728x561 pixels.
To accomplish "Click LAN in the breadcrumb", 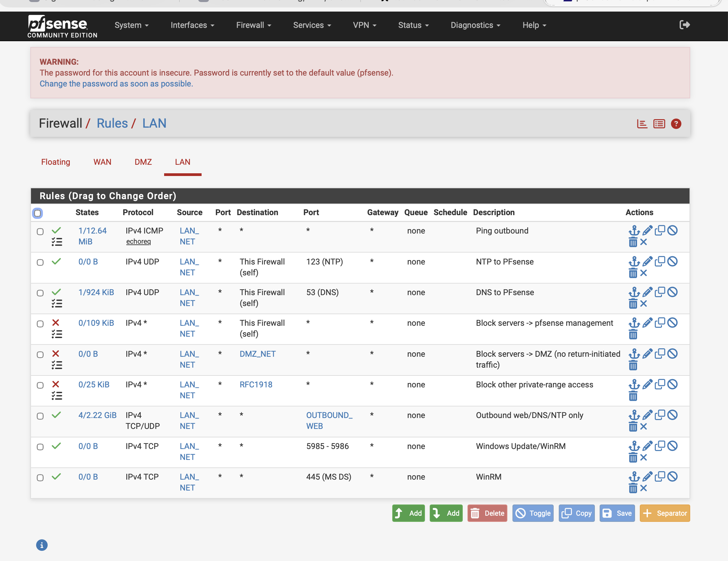I will click(154, 123).
